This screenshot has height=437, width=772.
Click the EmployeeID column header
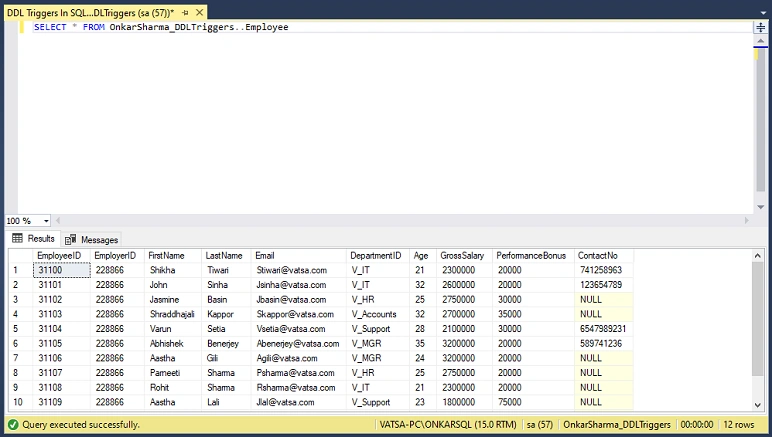click(62, 256)
